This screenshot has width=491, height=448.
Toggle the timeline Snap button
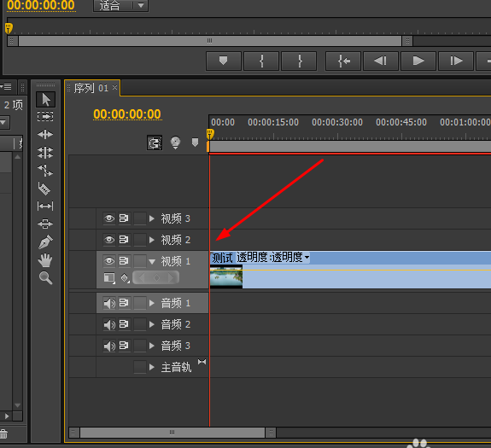point(155,143)
